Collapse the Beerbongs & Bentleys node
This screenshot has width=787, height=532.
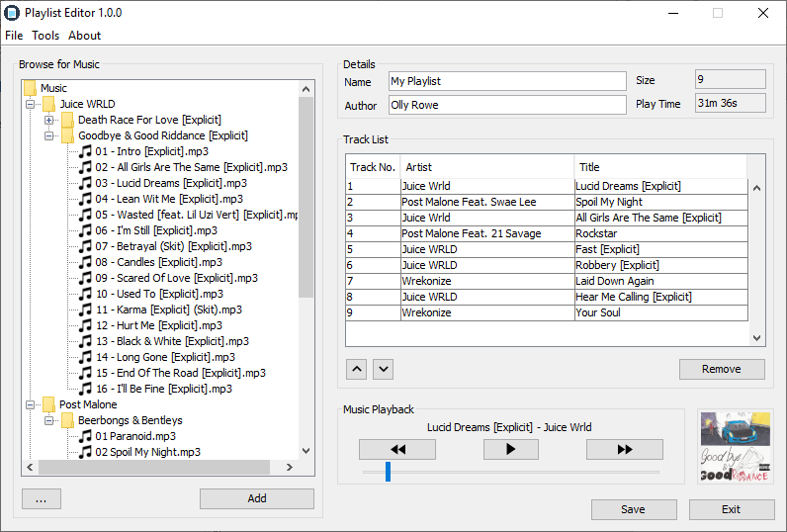48,420
